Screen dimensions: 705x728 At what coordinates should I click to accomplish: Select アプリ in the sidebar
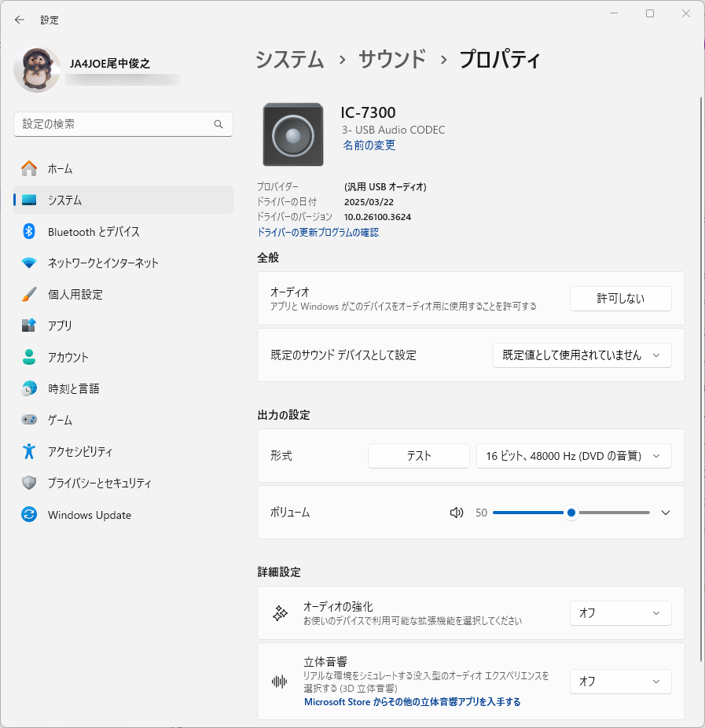coord(123,325)
